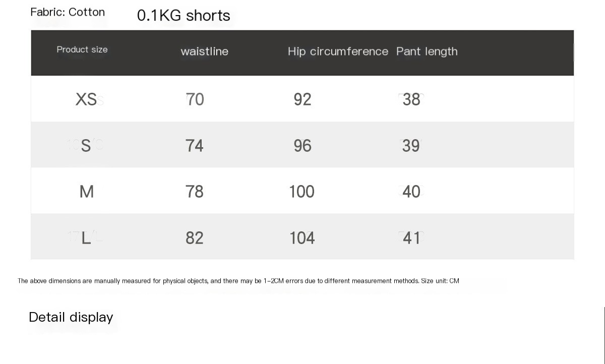Click the Product size column header
Viewport: 605px width, 364px height.
pos(82,49)
